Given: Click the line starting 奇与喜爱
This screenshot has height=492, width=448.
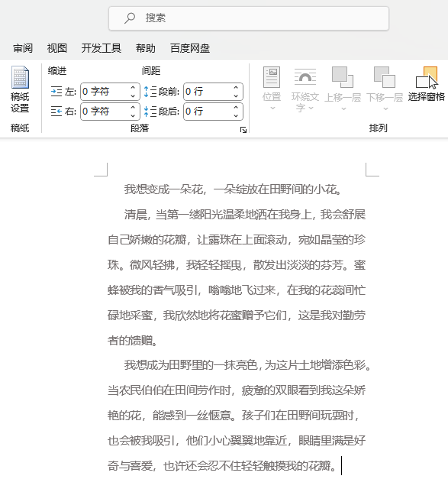Looking at the screenshot, I should point(222,466).
